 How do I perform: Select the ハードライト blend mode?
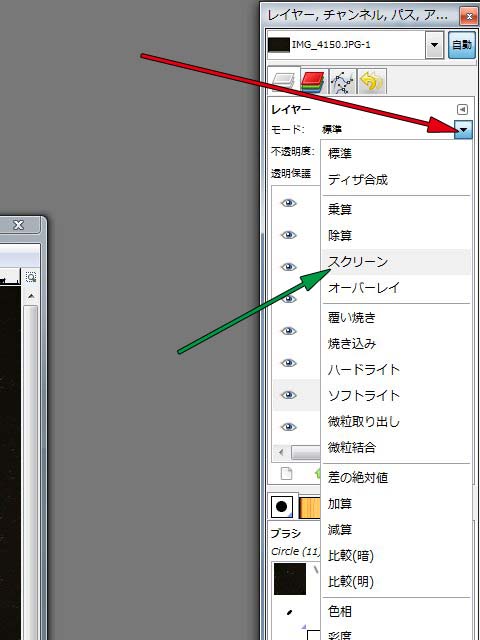(396, 370)
